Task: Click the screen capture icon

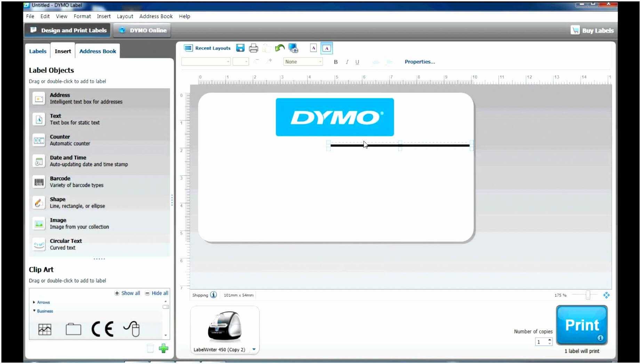Action: point(294,48)
